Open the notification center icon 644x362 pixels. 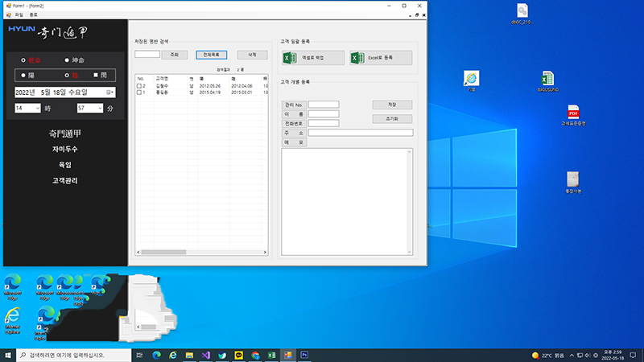(633, 356)
